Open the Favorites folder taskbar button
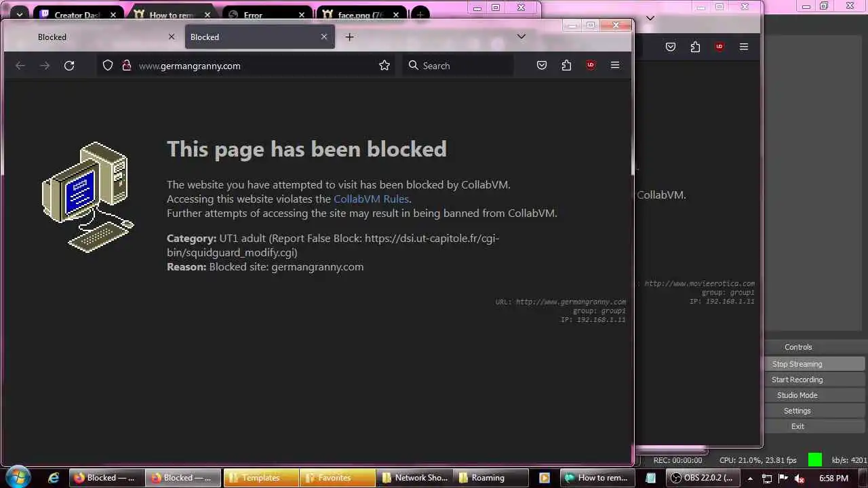 coord(337,478)
